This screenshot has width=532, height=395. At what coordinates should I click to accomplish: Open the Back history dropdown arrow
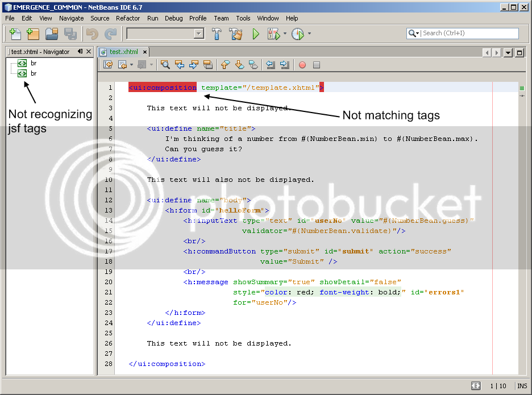(x=132, y=64)
